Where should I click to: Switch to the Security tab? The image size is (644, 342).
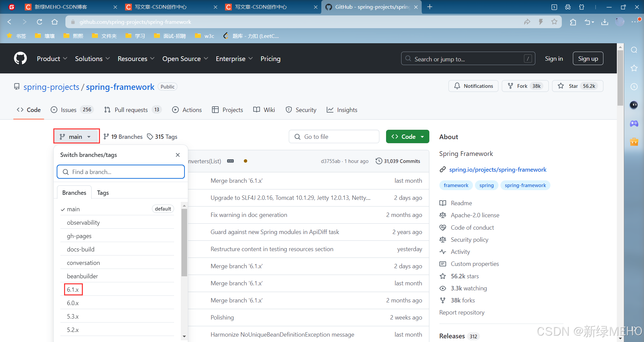click(x=301, y=110)
